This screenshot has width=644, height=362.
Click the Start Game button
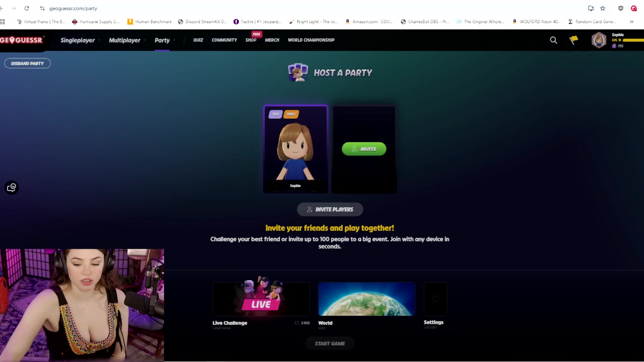(330, 344)
